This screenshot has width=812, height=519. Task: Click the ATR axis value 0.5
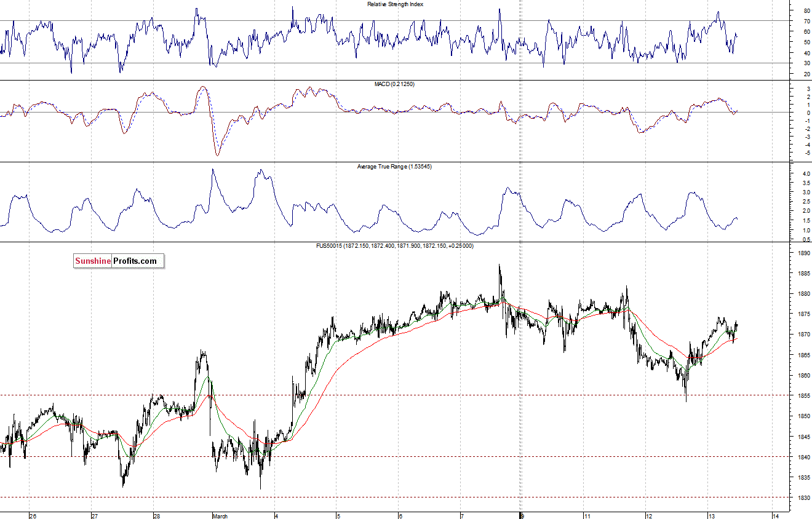tap(807, 239)
